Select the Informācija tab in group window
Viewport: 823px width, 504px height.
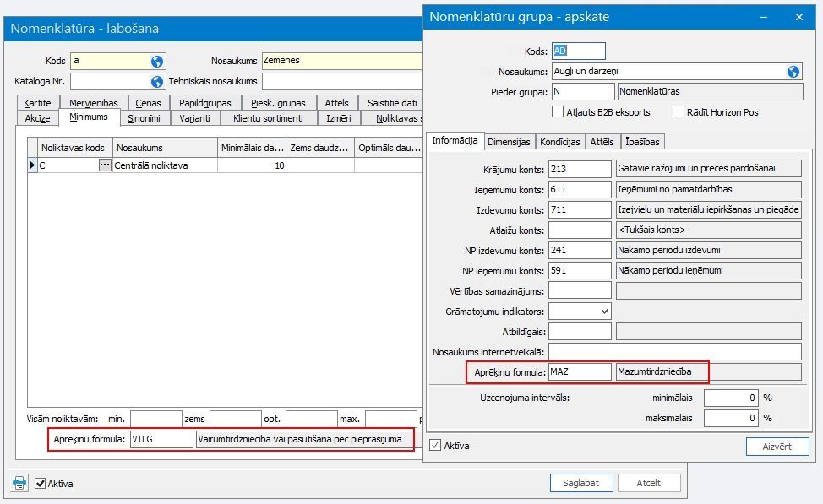click(455, 140)
